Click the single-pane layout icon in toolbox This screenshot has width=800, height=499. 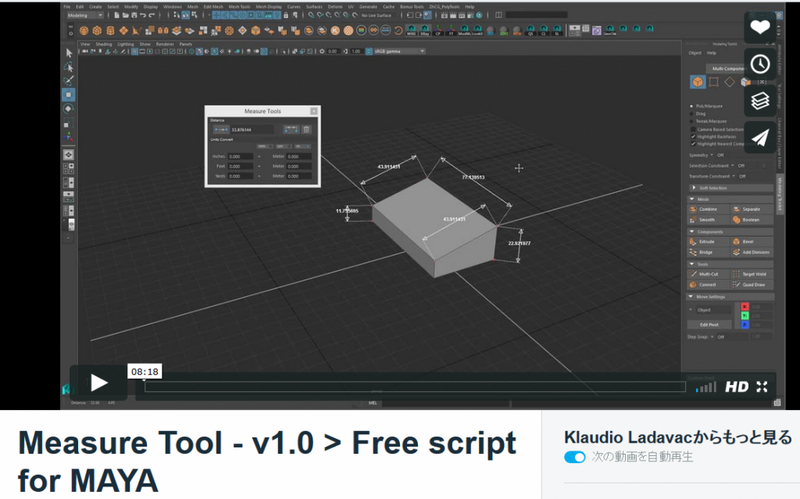69,154
